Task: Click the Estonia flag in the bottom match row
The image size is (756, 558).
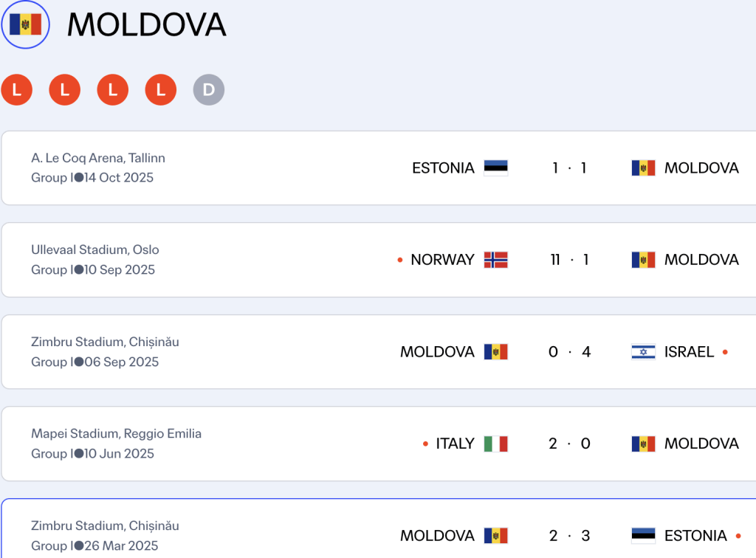Action: tap(645, 536)
